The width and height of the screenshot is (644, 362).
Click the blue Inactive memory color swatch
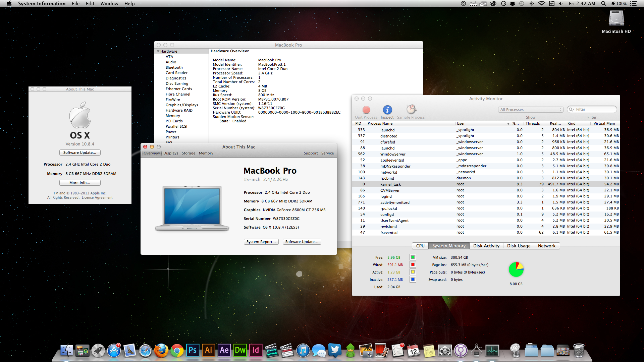(413, 279)
